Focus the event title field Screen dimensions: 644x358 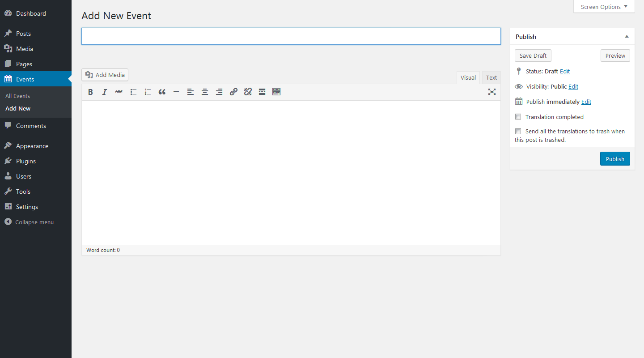[x=291, y=36]
